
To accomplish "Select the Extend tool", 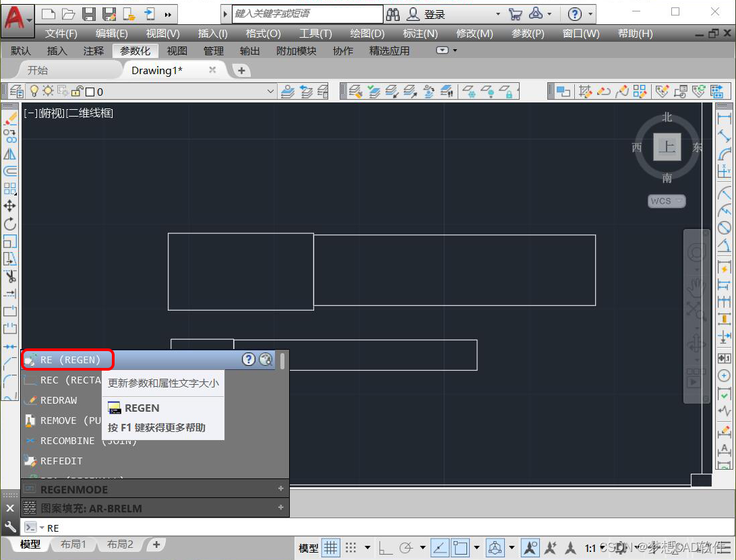I will coord(10,293).
